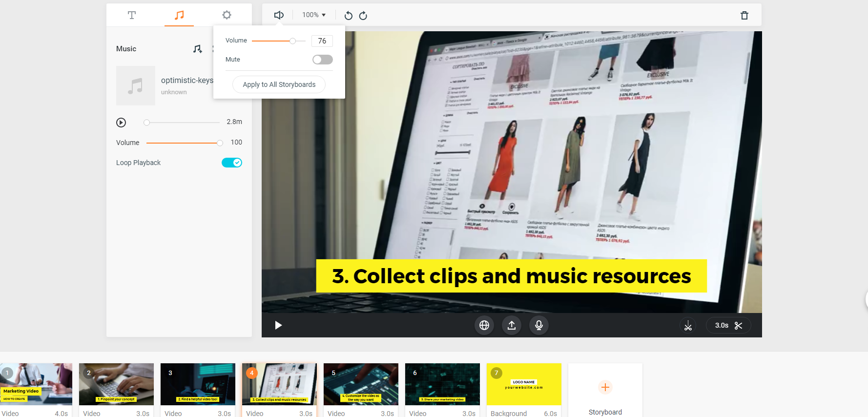Undo the last action
The image size is (868, 417).
pyautogui.click(x=348, y=16)
